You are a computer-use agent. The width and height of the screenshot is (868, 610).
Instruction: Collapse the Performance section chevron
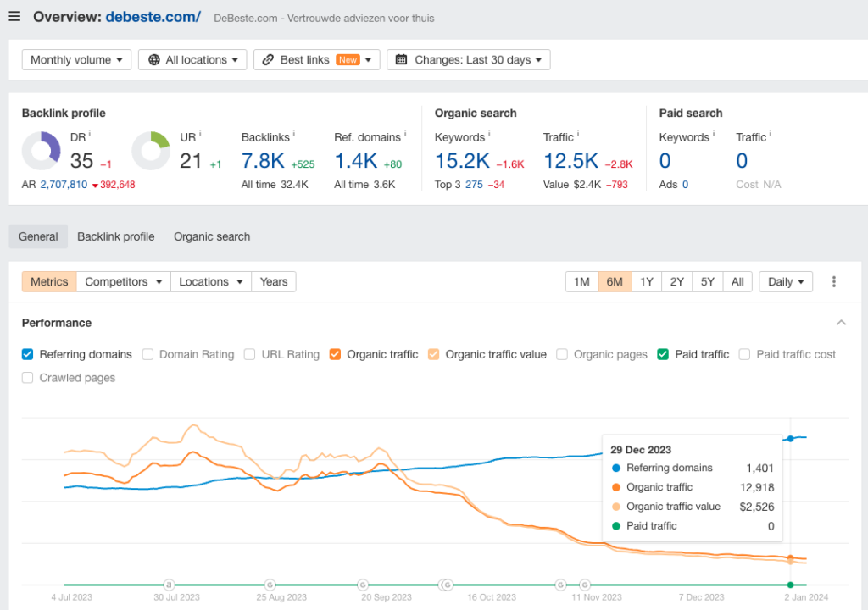(x=841, y=323)
